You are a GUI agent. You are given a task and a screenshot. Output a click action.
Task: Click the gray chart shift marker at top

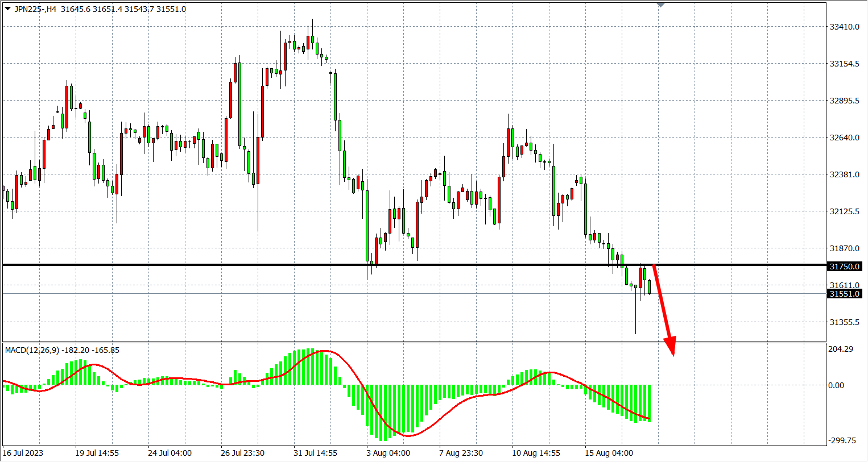point(660,5)
